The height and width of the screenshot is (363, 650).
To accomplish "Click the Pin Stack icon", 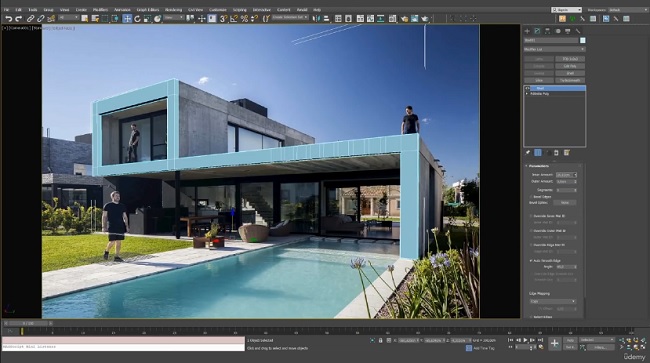I will (528, 153).
